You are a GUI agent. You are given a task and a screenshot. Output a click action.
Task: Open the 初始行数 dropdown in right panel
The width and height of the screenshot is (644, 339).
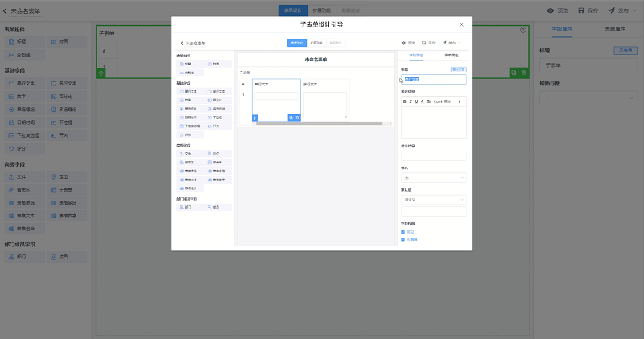(x=589, y=98)
